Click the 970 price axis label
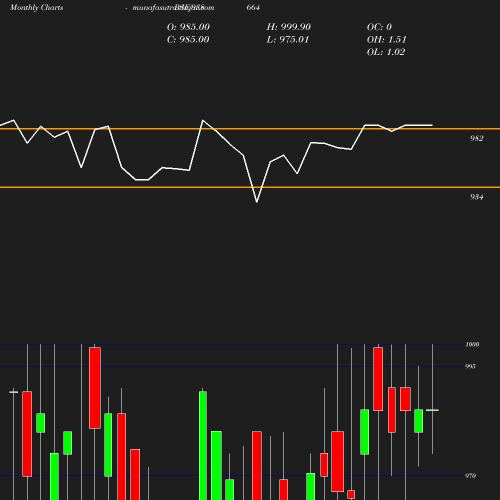Image resolution: width=500 pixels, height=500 pixels. pos(470,476)
